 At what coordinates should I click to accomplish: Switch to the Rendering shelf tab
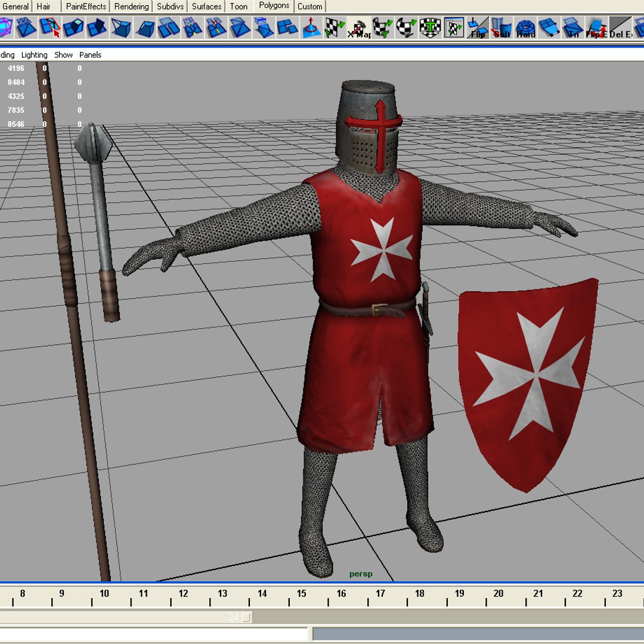click(131, 7)
